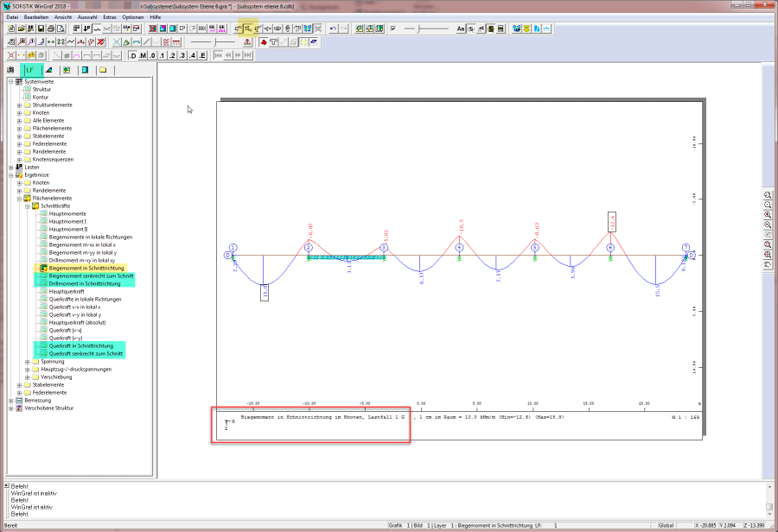Select 'Querkraft senkrecht zum Schnitt' entry
Viewport: 778px width, 532px height.
click(86, 353)
